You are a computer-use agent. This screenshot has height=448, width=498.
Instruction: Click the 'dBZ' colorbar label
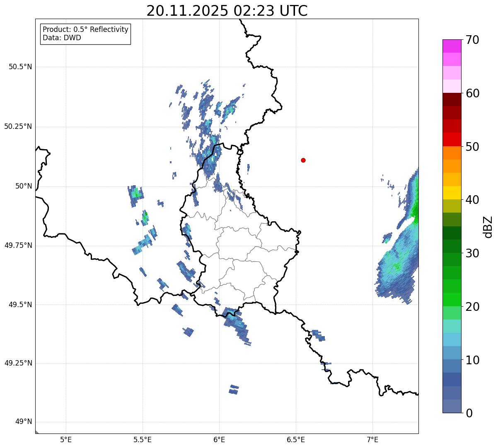[488, 227]
